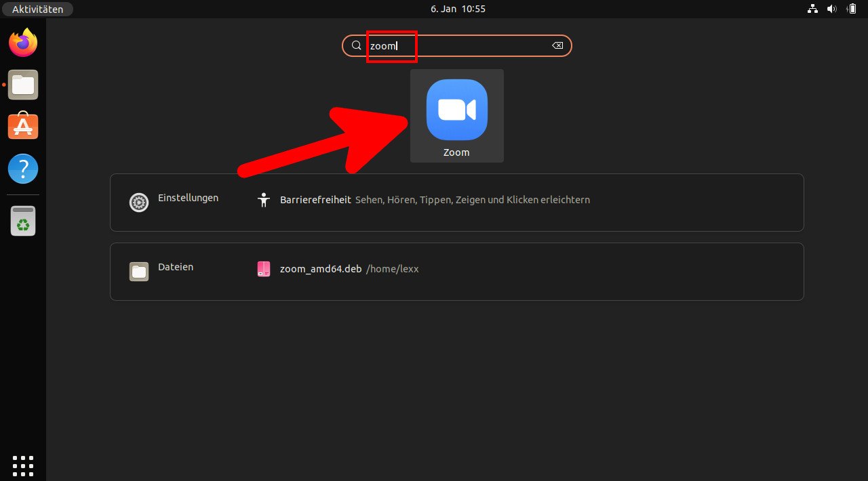The image size is (868, 481).
Task: Open the Files manager in the dock
Action: coord(23,85)
